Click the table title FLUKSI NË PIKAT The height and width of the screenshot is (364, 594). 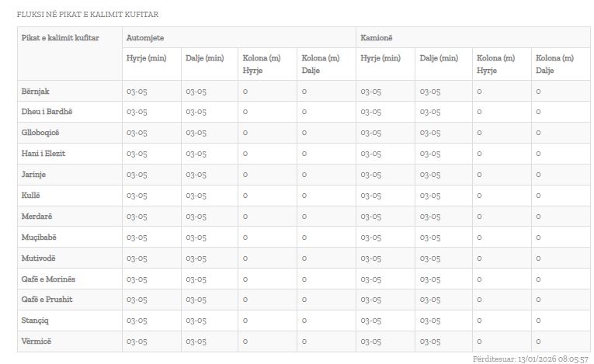[87, 14]
